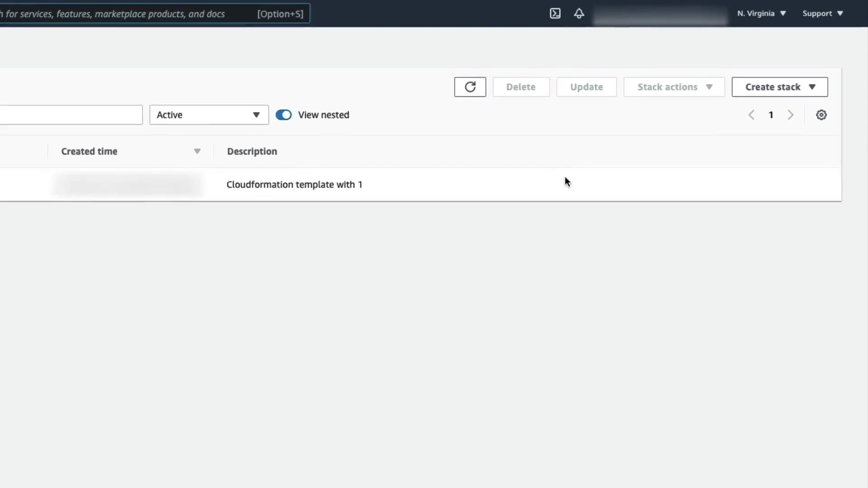Image resolution: width=868 pixels, height=488 pixels.
Task: Open table preferences gear
Action: pos(821,115)
